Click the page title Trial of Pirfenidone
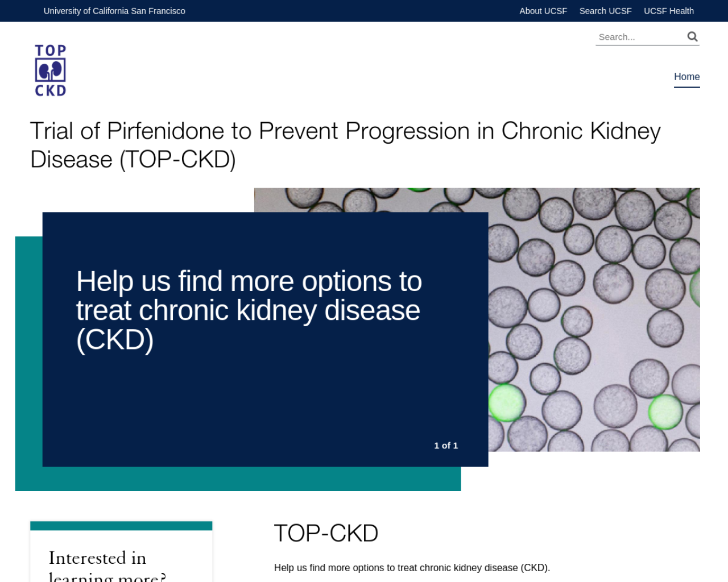 click(x=345, y=145)
